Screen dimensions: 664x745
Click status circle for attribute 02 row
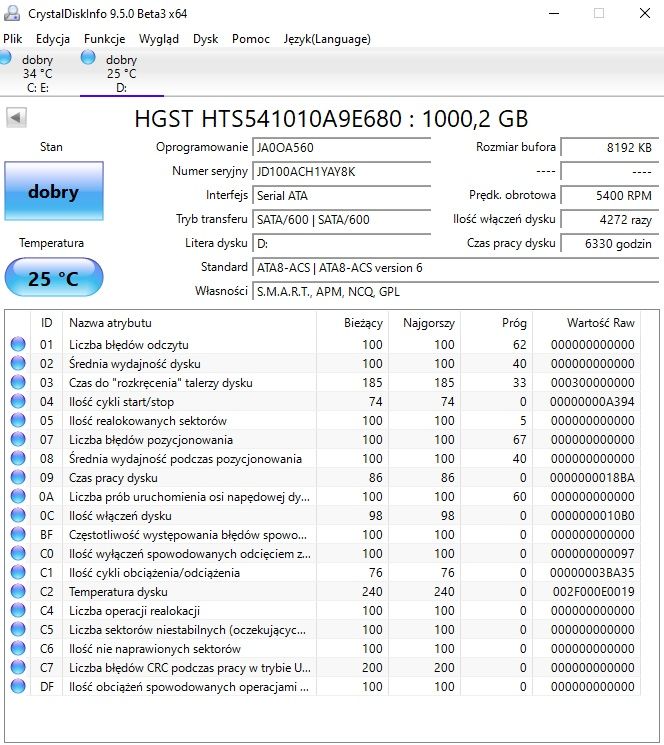point(18,363)
